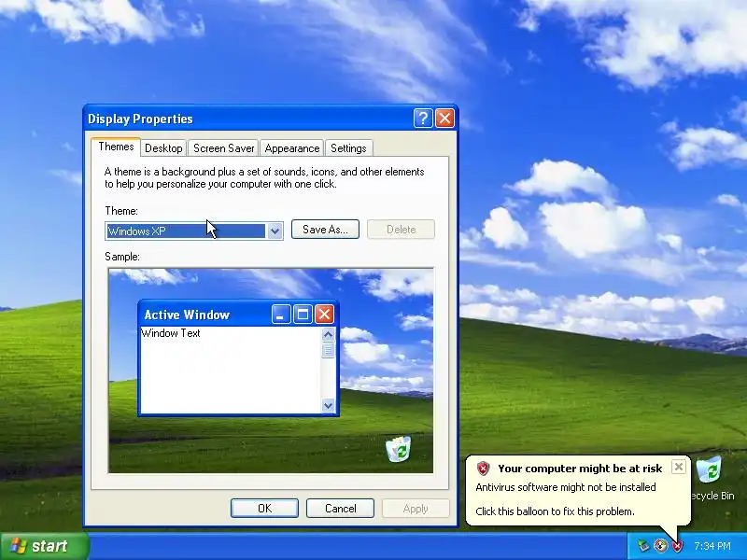Select the Recycle Bin desktop icon
This screenshot has height=560, width=747.
coord(712,479)
